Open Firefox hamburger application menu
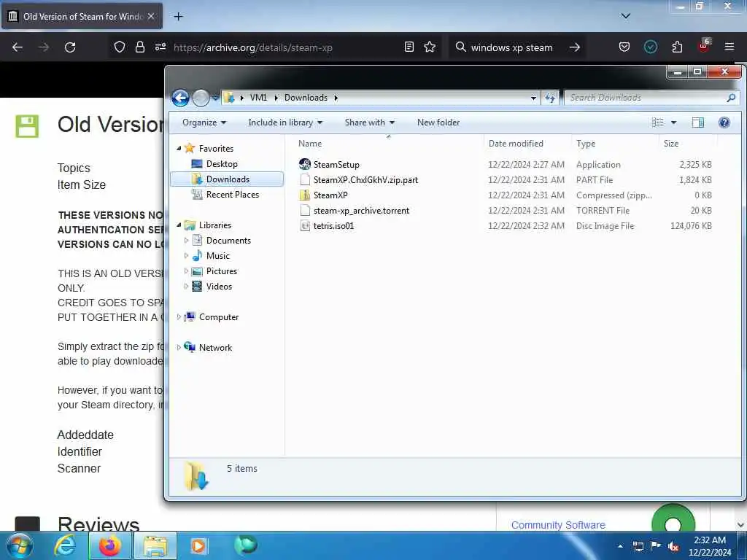 click(729, 47)
